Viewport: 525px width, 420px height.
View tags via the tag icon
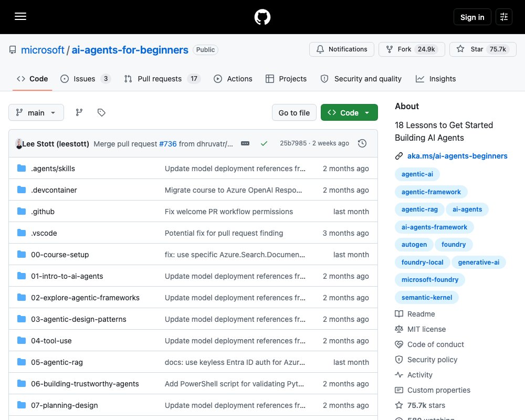tap(101, 112)
